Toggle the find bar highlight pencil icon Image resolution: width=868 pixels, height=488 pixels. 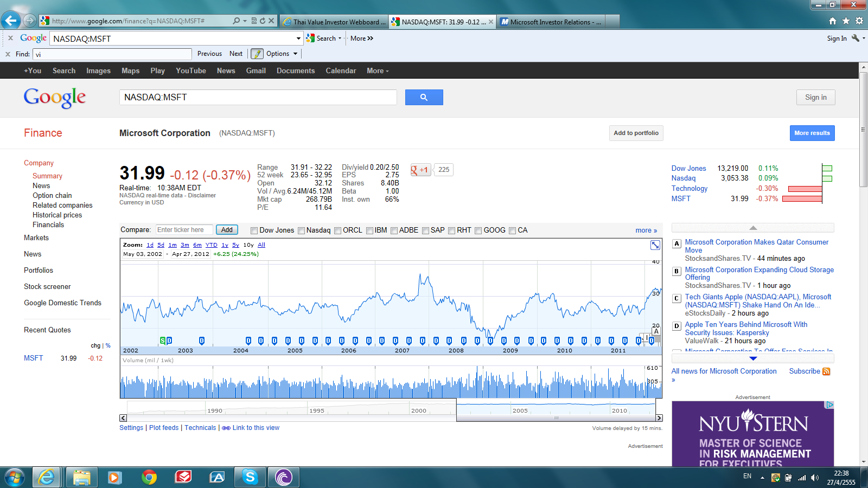pyautogui.click(x=257, y=54)
